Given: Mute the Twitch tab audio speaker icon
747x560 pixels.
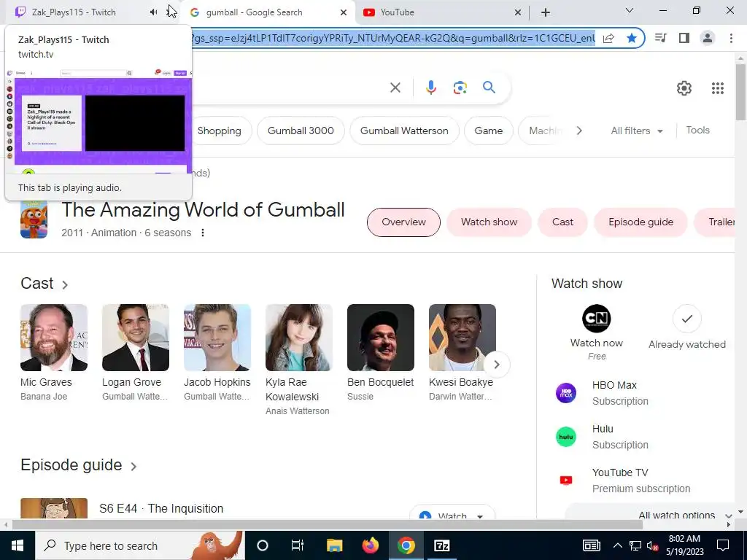Looking at the screenshot, I should tap(153, 12).
